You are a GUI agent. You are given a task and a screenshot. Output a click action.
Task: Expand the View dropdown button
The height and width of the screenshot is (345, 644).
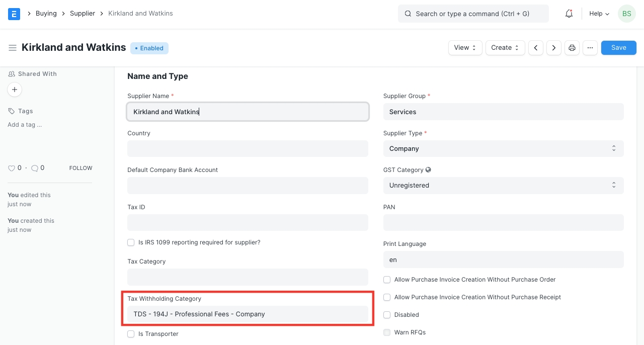click(465, 48)
